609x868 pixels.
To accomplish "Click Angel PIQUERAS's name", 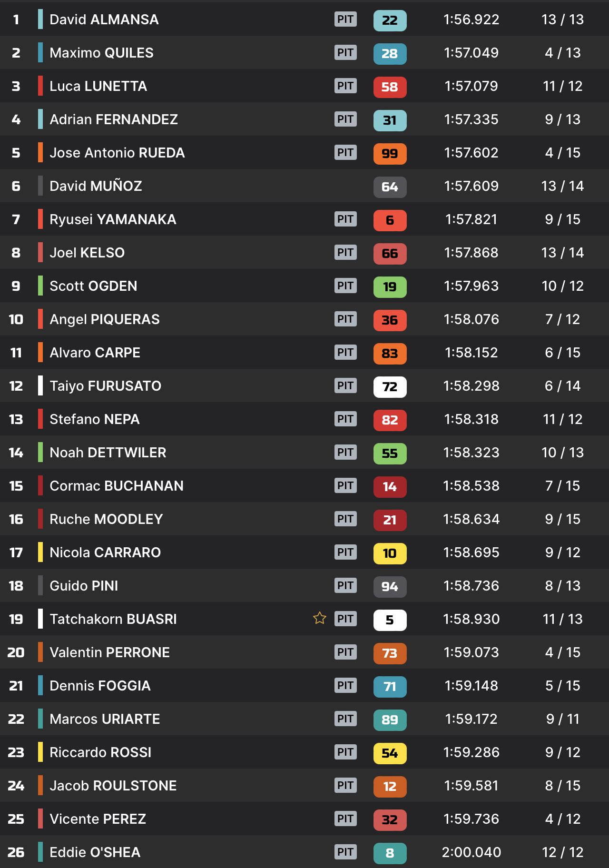I will click(x=105, y=319).
